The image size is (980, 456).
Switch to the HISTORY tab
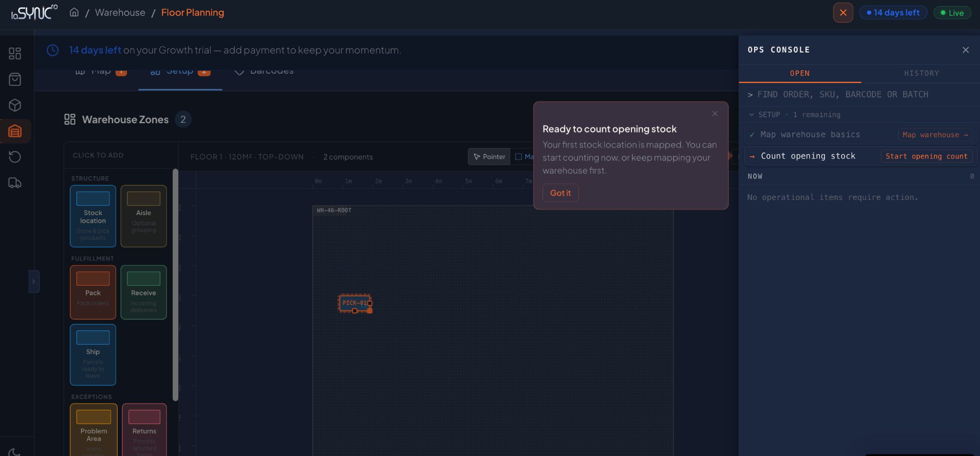click(x=921, y=73)
